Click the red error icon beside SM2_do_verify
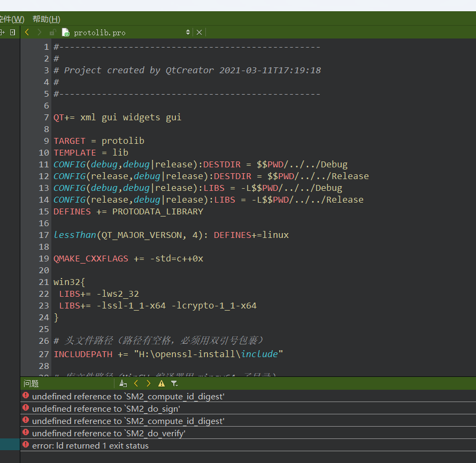This screenshot has width=476, height=463. (x=26, y=432)
